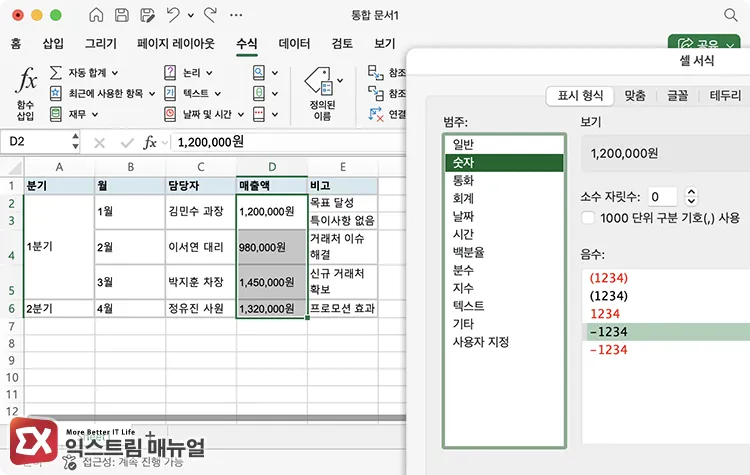Switch to the 글꼴 tab in 셀 서식
The height and width of the screenshot is (475, 750).
click(677, 96)
